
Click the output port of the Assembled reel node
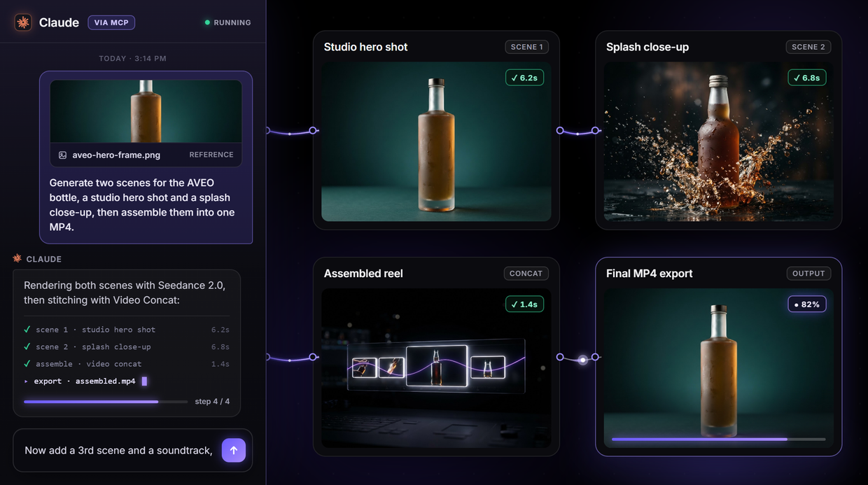560,357
